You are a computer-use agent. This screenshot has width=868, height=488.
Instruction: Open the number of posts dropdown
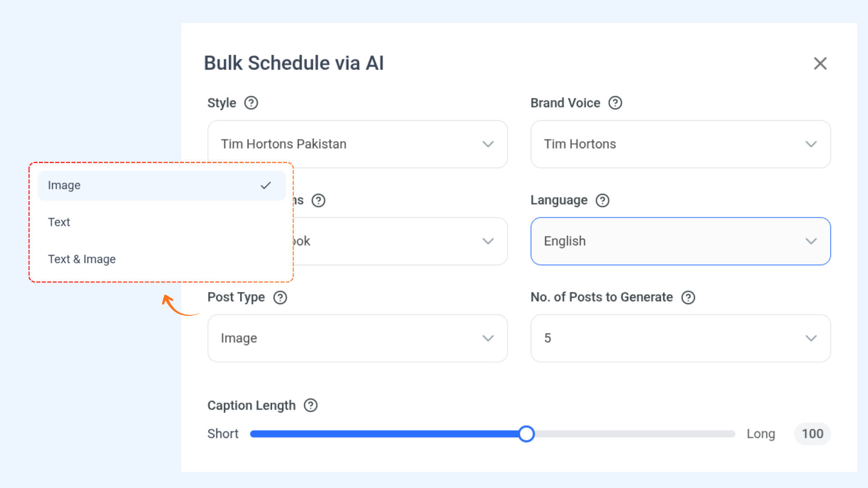pos(680,338)
